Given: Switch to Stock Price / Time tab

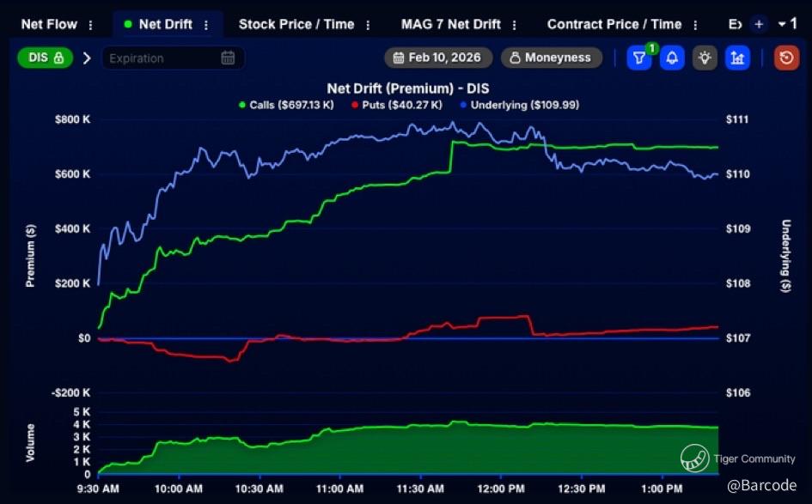Looking at the screenshot, I should click(x=296, y=24).
